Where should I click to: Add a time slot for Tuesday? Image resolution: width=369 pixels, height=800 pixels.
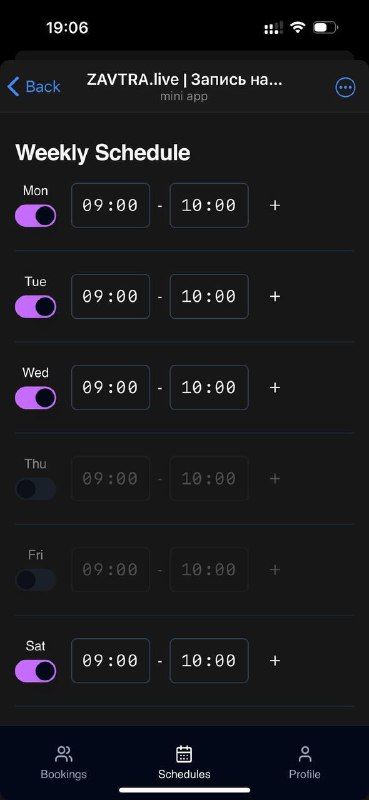275,296
